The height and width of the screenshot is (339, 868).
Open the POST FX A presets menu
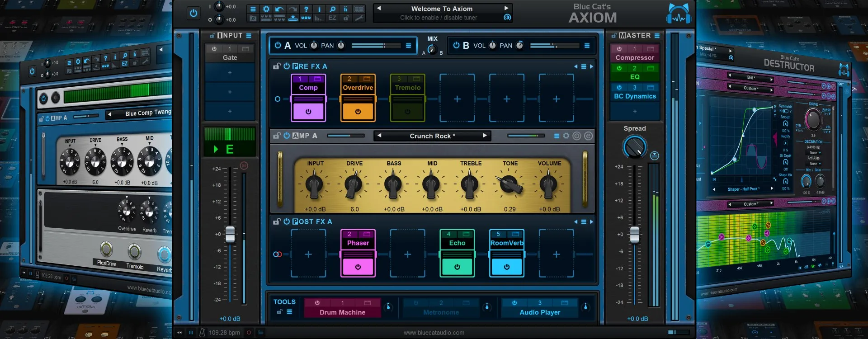coord(584,222)
